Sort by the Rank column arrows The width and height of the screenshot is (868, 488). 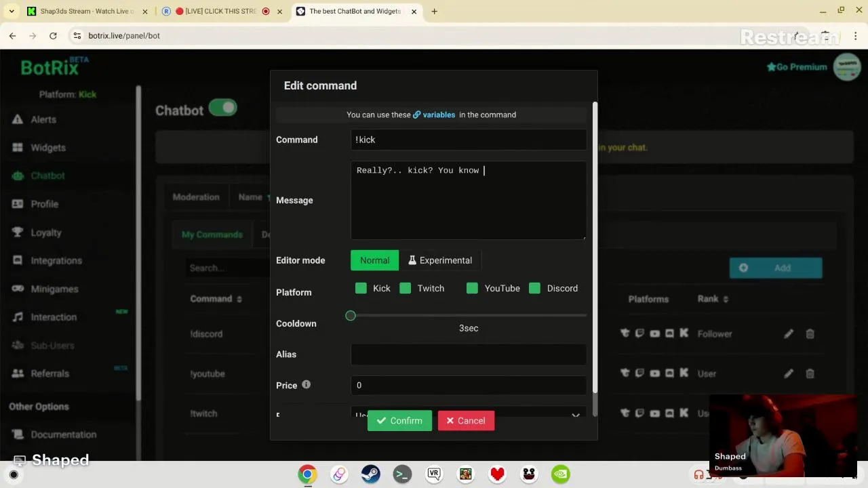pyautogui.click(x=726, y=299)
